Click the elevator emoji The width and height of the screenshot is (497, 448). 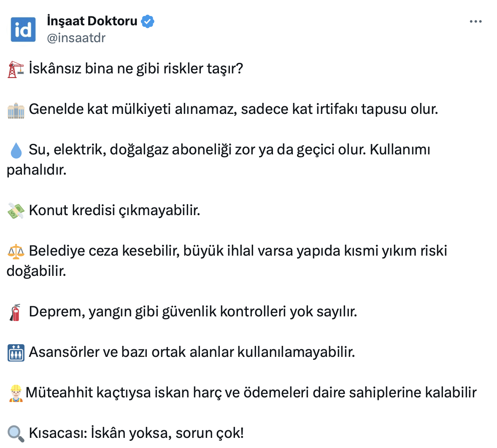[16, 353]
